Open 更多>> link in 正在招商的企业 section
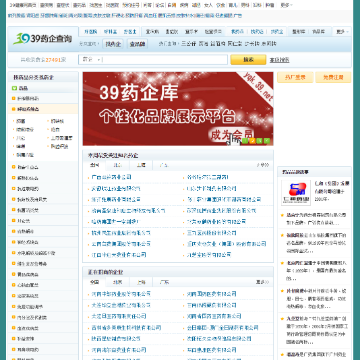The width and height of the screenshot is (360, 360). coord(262,282)
